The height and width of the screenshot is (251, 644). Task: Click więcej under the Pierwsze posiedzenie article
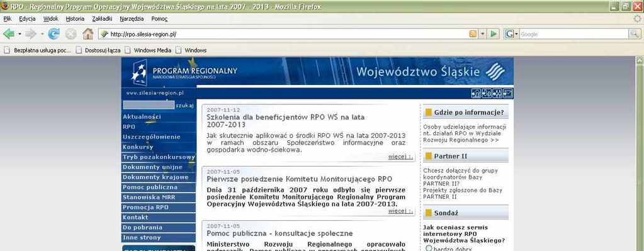click(x=400, y=211)
